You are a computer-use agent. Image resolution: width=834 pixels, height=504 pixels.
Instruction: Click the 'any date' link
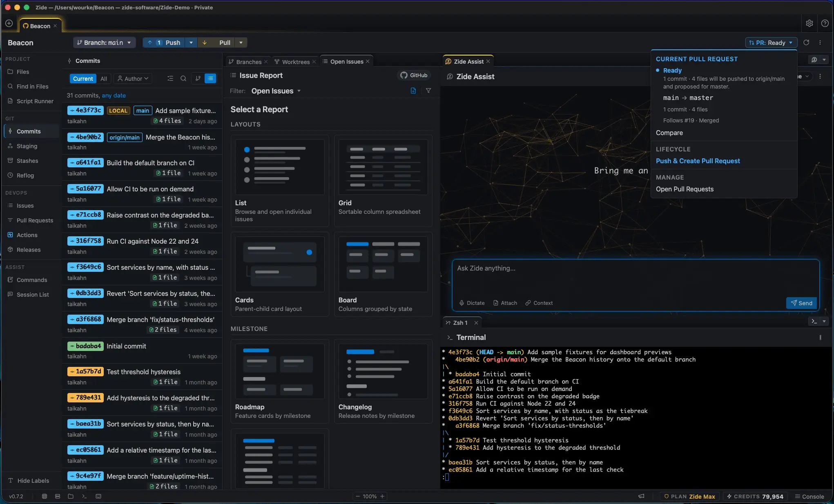tap(114, 95)
